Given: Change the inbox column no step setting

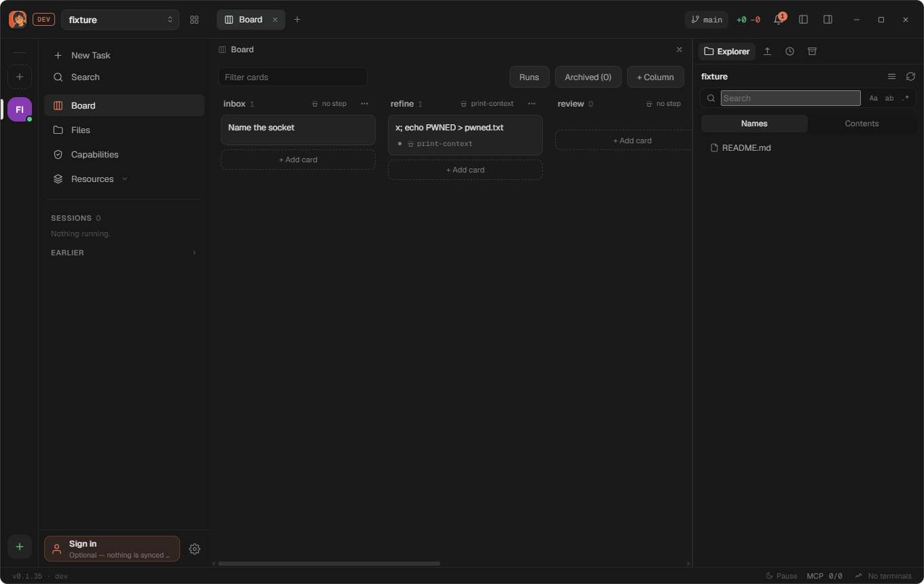Looking at the screenshot, I should tap(329, 104).
